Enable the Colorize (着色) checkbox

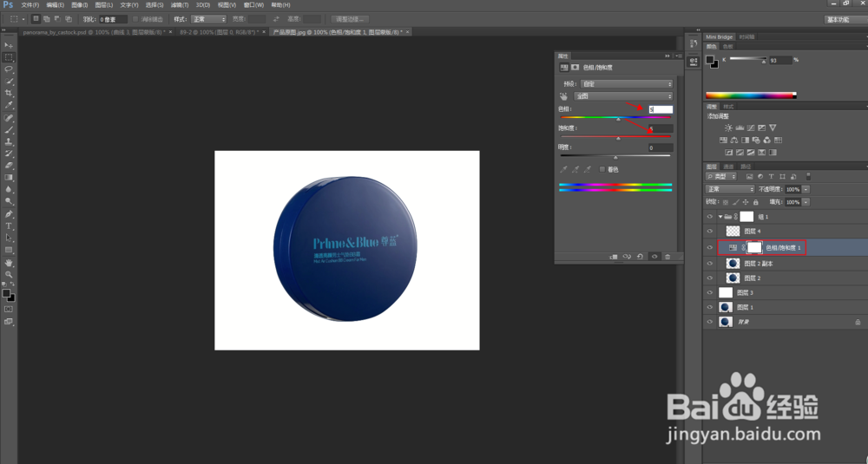point(602,169)
